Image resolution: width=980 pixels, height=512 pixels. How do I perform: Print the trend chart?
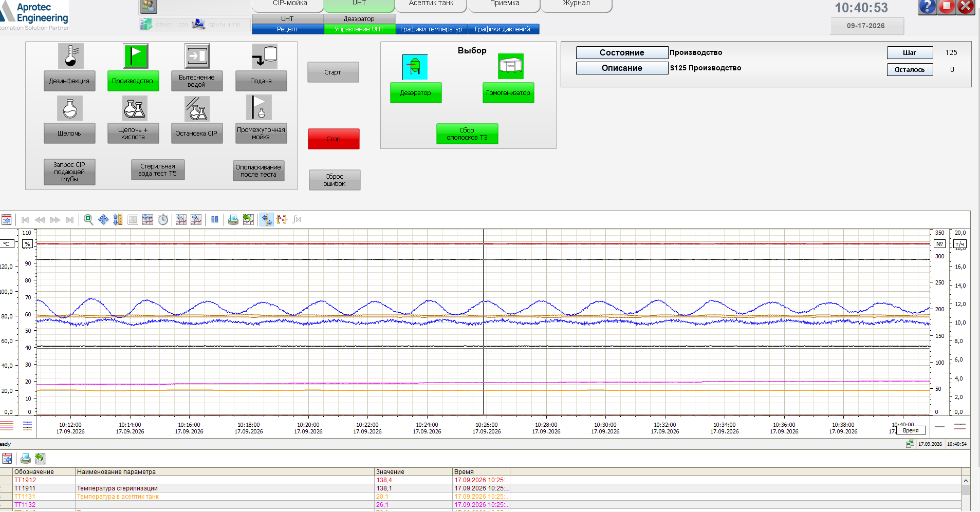(x=233, y=220)
